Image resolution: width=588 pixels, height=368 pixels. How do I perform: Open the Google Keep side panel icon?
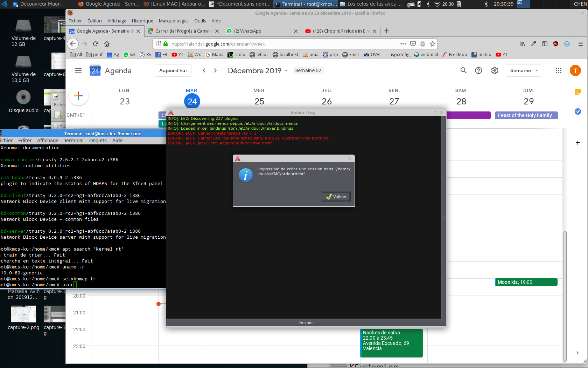tap(578, 92)
